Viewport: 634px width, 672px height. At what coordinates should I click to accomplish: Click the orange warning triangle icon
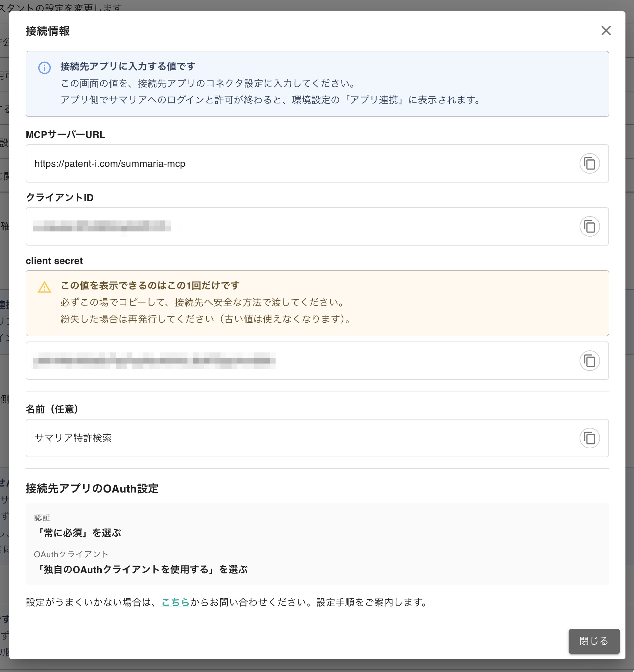tap(45, 287)
